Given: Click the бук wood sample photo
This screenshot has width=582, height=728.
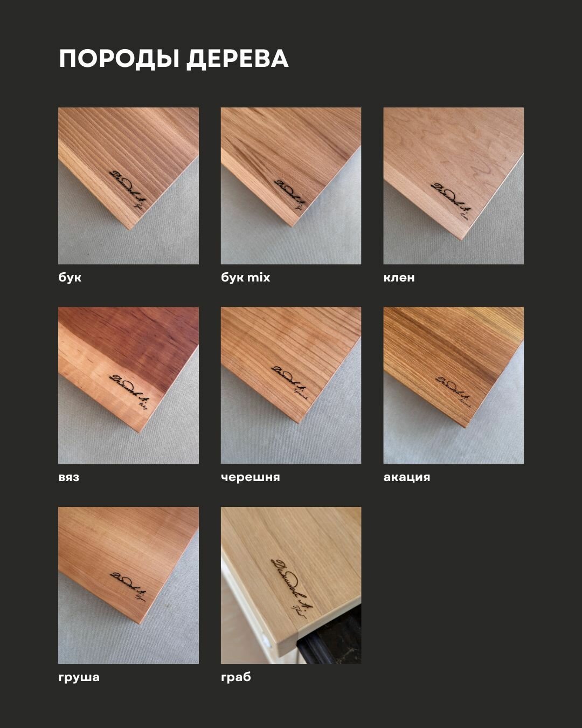Looking at the screenshot, I should click(128, 186).
